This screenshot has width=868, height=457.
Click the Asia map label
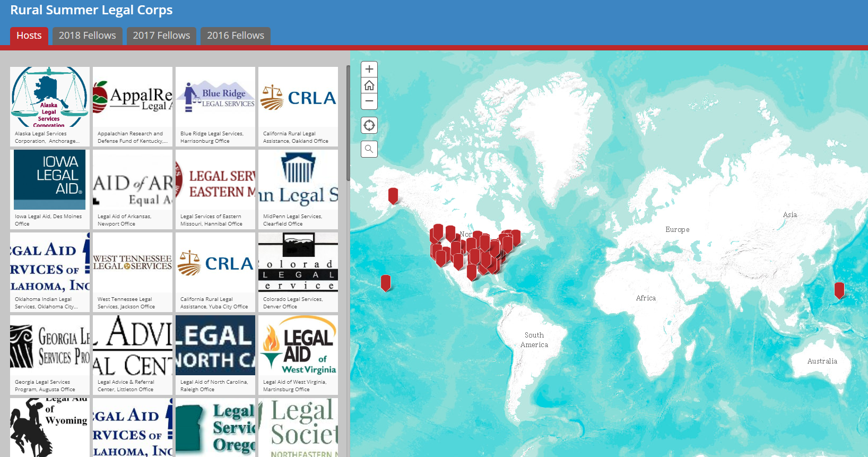point(790,215)
